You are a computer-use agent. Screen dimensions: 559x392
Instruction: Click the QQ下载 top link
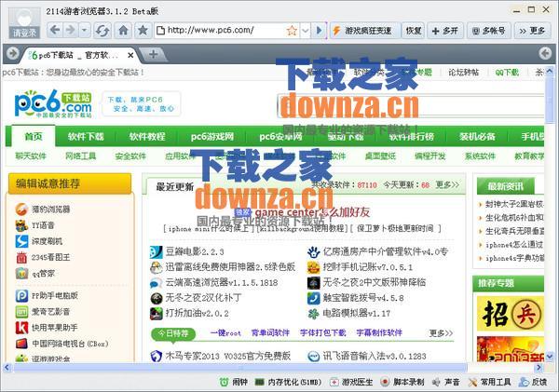[507, 73]
